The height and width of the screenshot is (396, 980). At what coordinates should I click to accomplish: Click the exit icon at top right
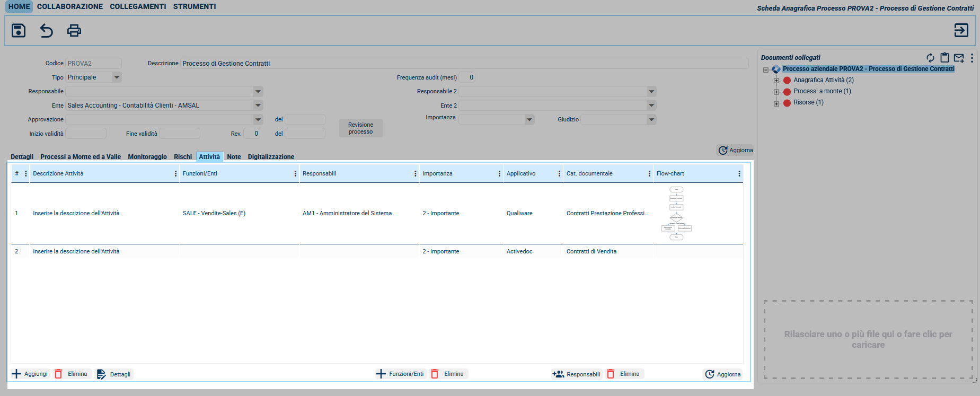point(961,31)
